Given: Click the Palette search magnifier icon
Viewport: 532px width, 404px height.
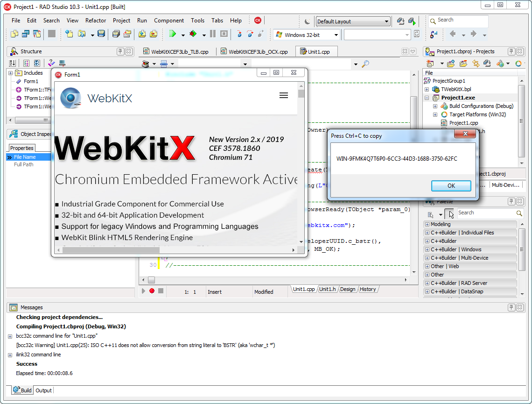Looking at the screenshot, I should pos(519,213).
